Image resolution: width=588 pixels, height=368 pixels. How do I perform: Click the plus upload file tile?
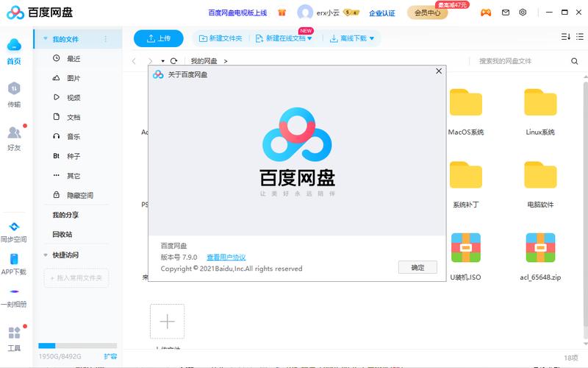168,322
